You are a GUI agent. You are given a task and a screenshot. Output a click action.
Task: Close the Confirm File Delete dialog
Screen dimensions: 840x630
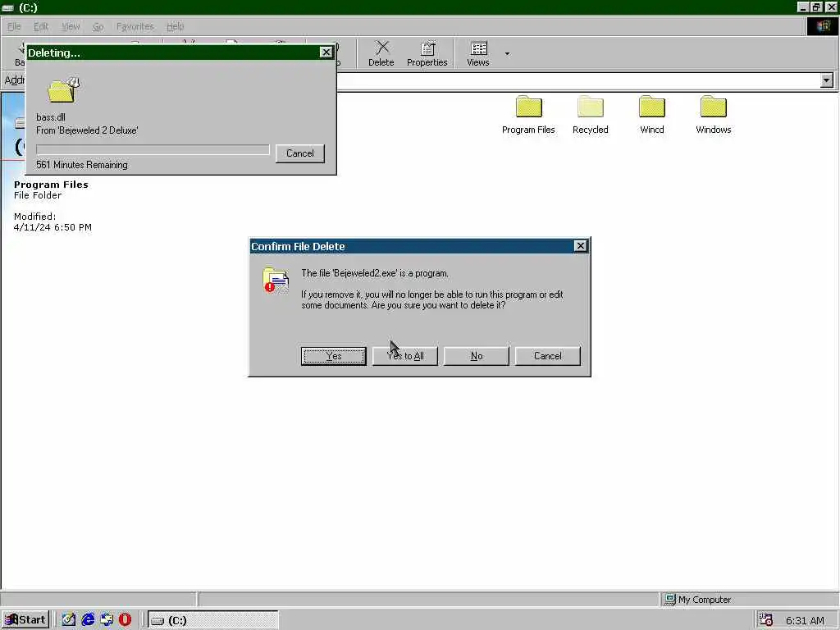point(580,246)
